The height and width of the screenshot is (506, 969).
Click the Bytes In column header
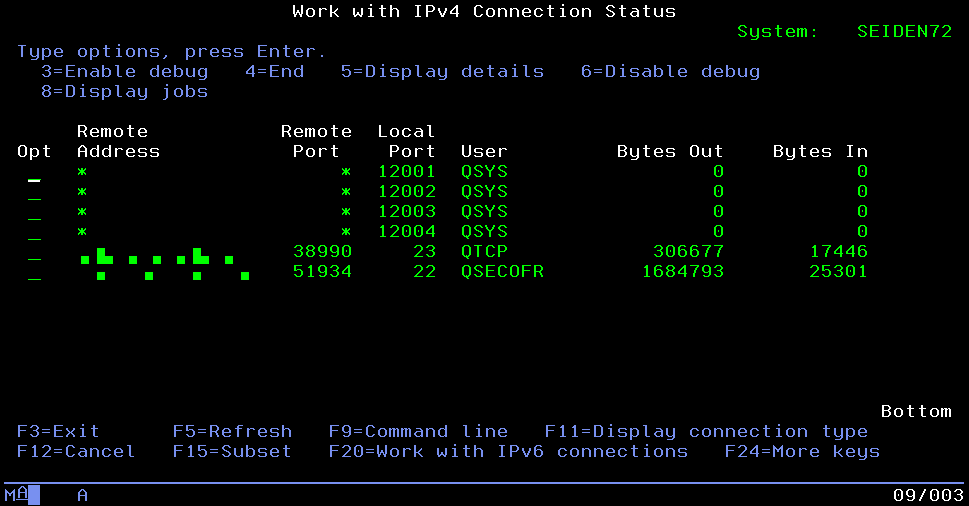(821, 152)
